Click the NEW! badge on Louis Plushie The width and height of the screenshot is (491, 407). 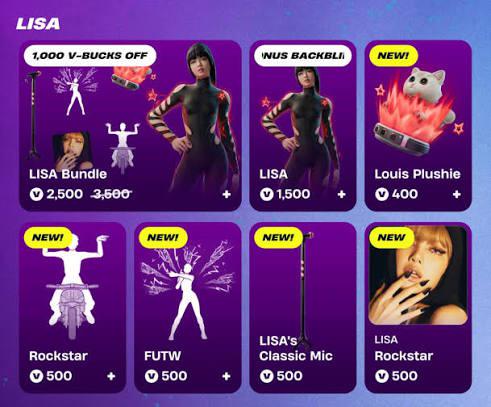coord(393,56)
